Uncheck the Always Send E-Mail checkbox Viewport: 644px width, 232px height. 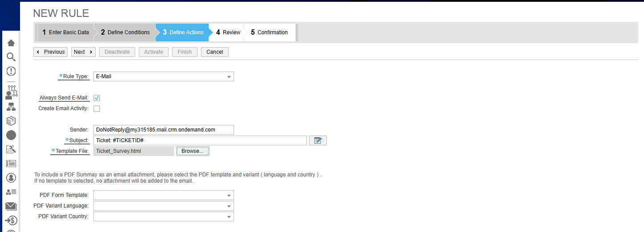tap(97, 98)
